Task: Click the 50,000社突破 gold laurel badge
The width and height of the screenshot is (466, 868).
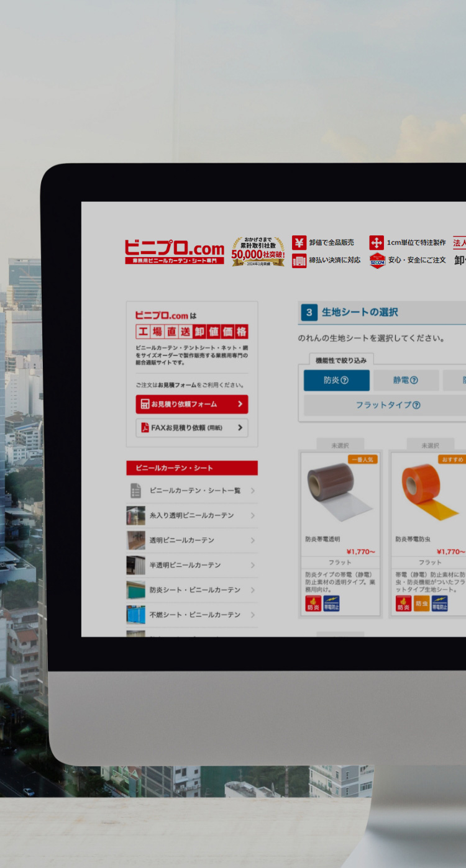Action: [258, 251]
